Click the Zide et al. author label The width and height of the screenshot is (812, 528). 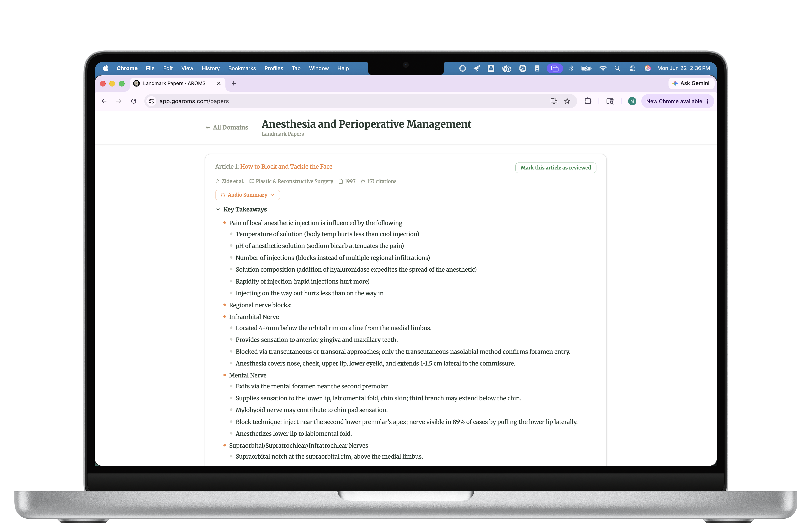click(x=230, y=181)
